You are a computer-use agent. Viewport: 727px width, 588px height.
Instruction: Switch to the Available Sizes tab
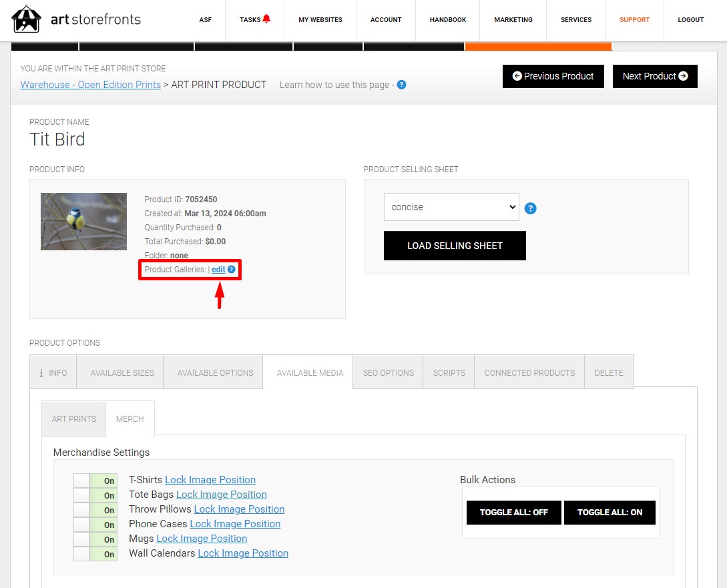click(x=122, y=373)
